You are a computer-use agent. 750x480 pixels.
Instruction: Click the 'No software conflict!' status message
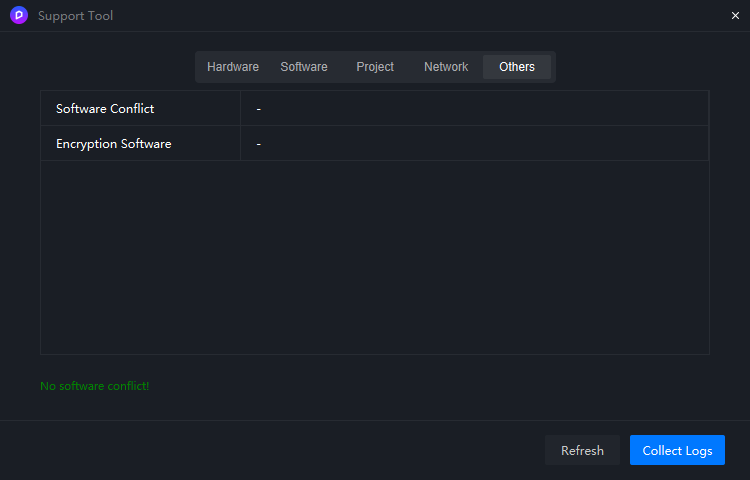click(x=94, y=386)
